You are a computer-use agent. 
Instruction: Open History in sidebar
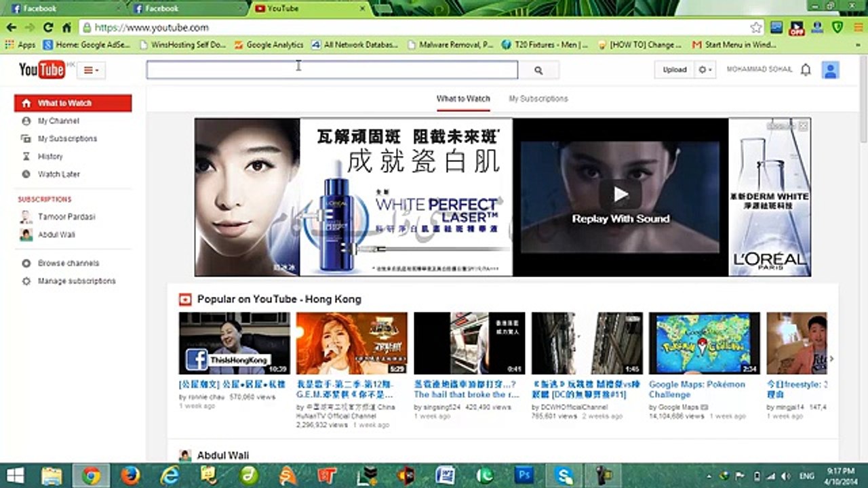pyautogui.click(x=50, y=156)
